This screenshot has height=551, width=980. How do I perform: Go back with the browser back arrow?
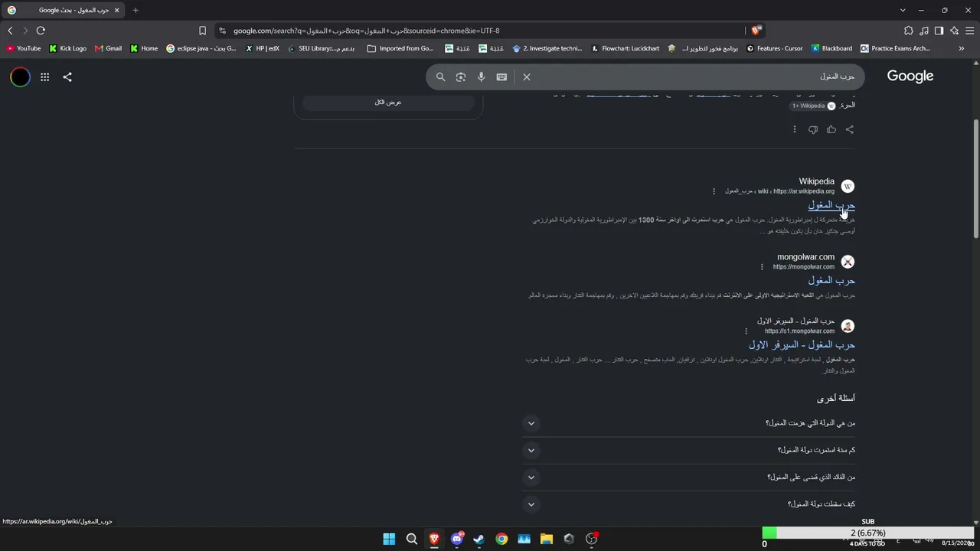click(10, 31)
